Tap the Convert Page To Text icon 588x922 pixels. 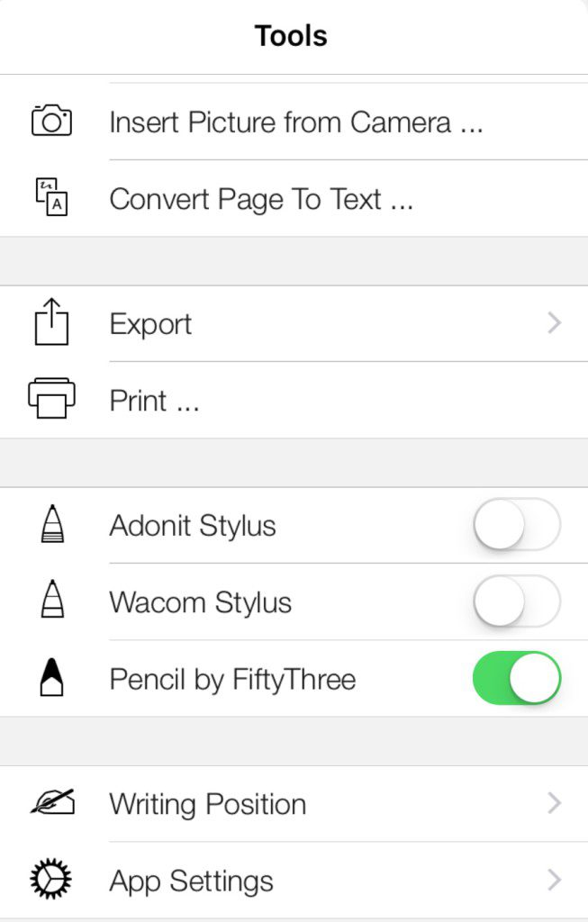pos(51,197)
